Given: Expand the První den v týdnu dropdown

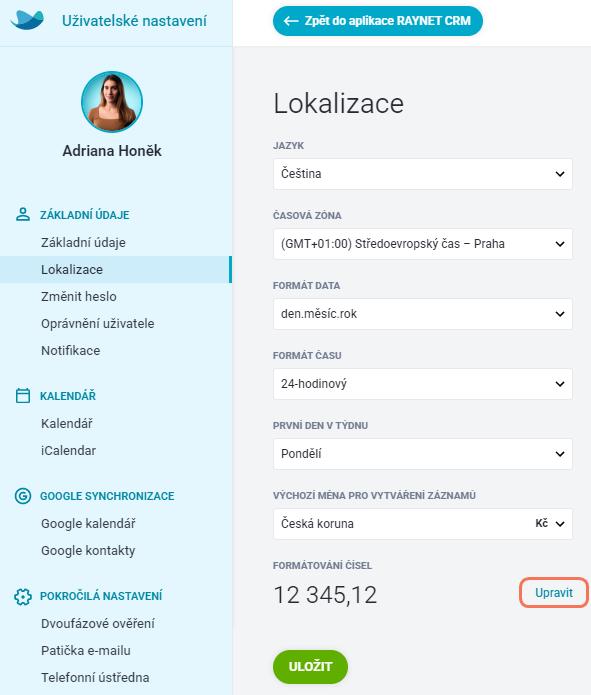Looking at the screenshot, I should point(423,454).
